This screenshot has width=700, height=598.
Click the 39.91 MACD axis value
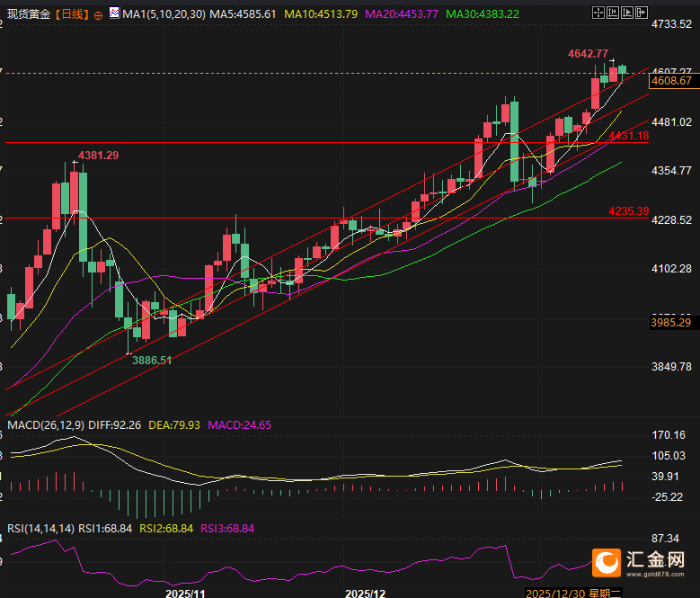pyautogui.click(x=665, y=477)
